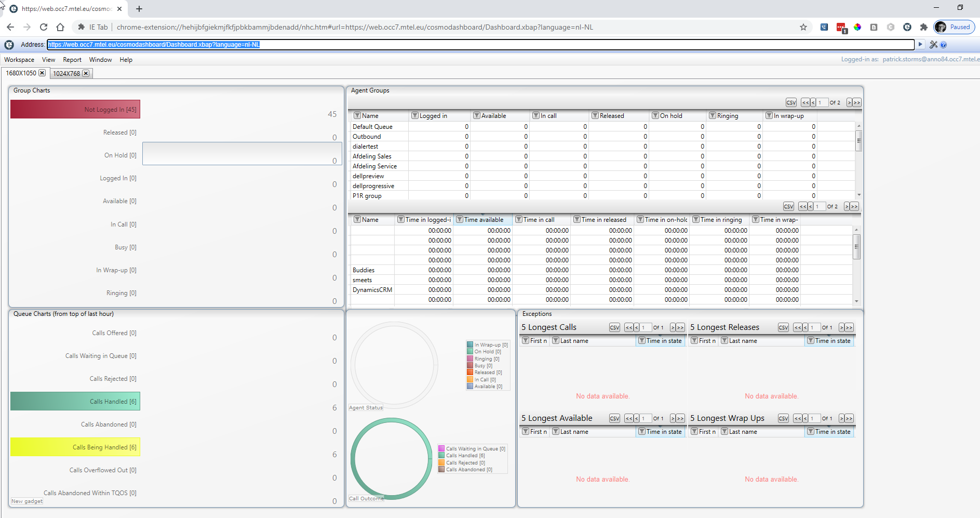This screenshot has height=518, width=980.
Task: Open the Chrome extensions puzzle icon
Action: (x=923, y=27)
